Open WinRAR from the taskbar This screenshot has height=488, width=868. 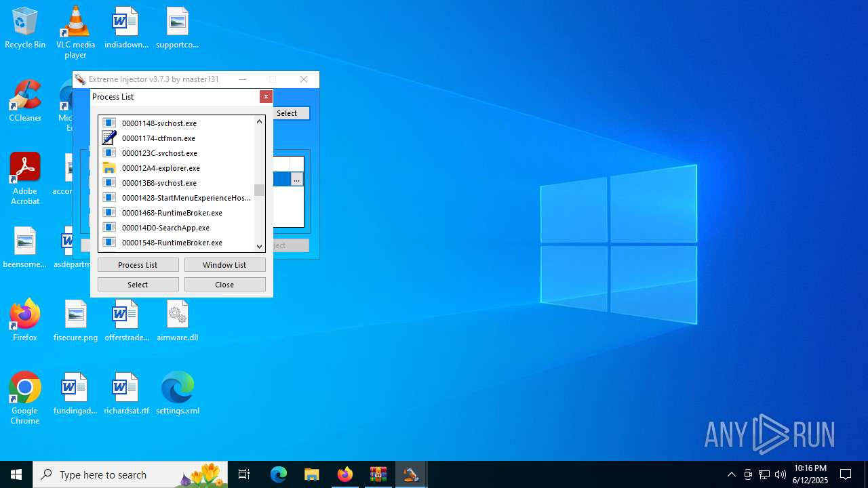coord(378,474)
